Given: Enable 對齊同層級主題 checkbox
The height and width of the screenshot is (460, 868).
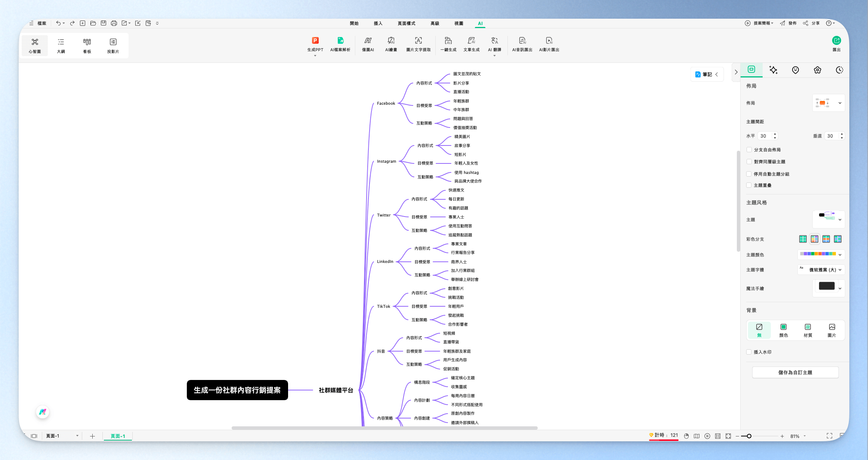Looking at the screenshot, I should [749, 162].
